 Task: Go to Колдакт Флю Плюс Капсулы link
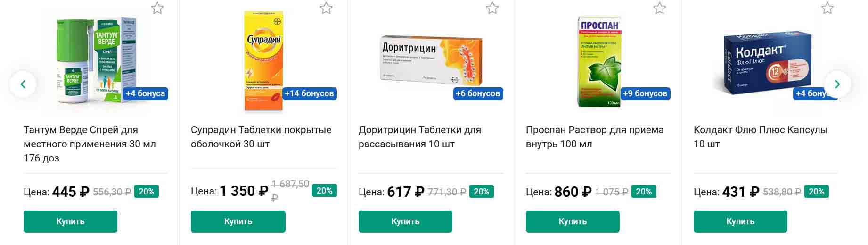(760, 136)
